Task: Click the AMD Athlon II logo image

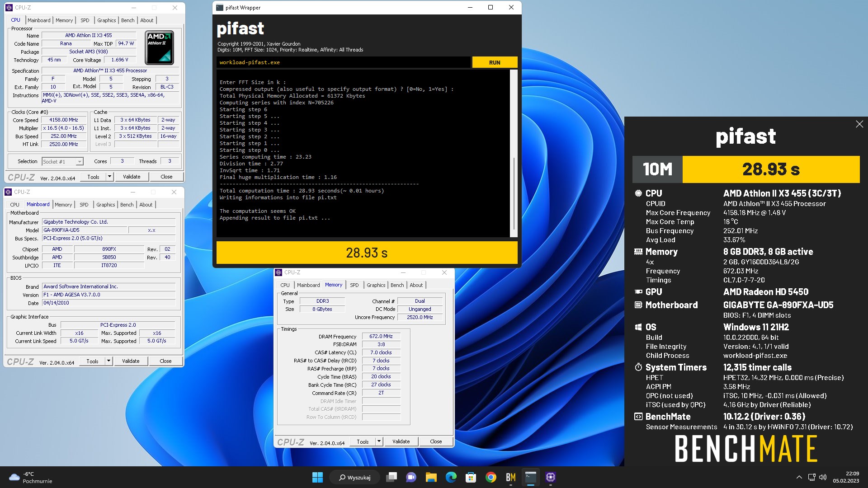Action: [x=159, y=47]
